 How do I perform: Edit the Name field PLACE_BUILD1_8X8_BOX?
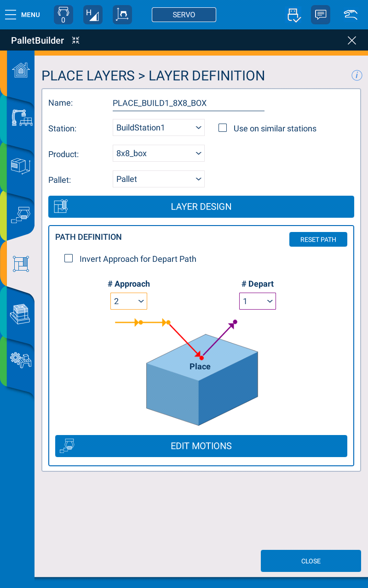188,103
